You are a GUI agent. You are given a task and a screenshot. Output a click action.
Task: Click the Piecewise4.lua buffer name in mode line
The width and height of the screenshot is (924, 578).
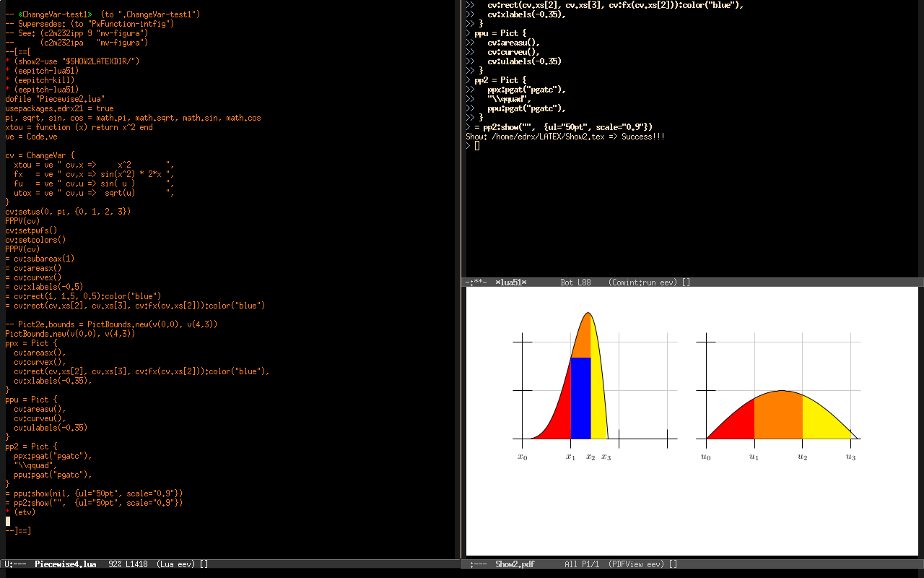click(x=66, y=564)
